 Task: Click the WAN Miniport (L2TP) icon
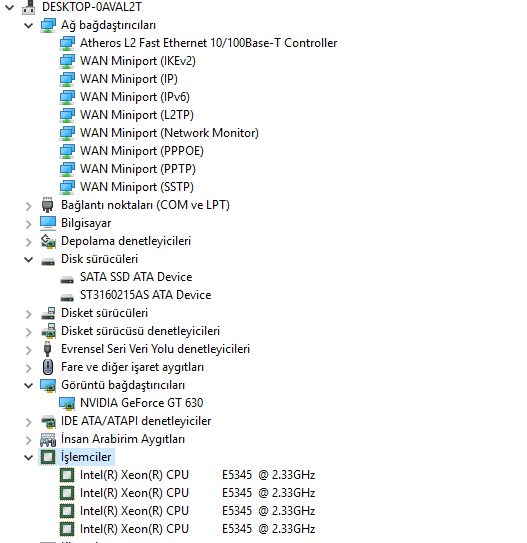click(x=67, y=115)
